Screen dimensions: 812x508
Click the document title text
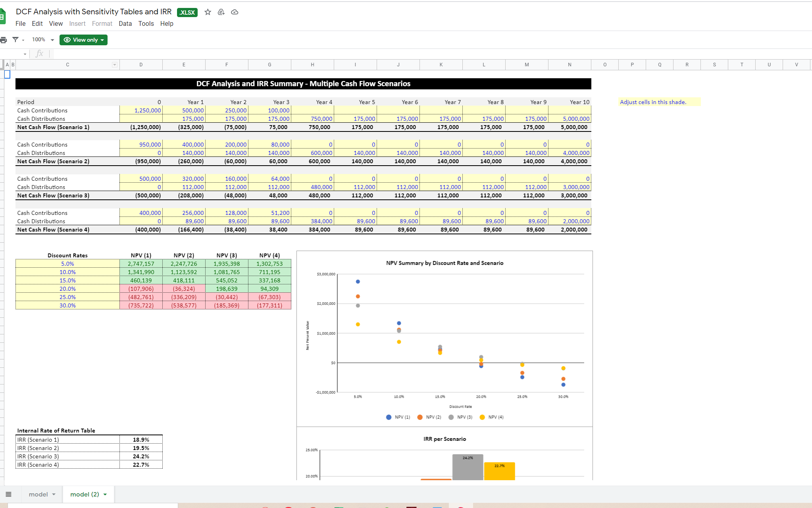[x=94, y=12]
